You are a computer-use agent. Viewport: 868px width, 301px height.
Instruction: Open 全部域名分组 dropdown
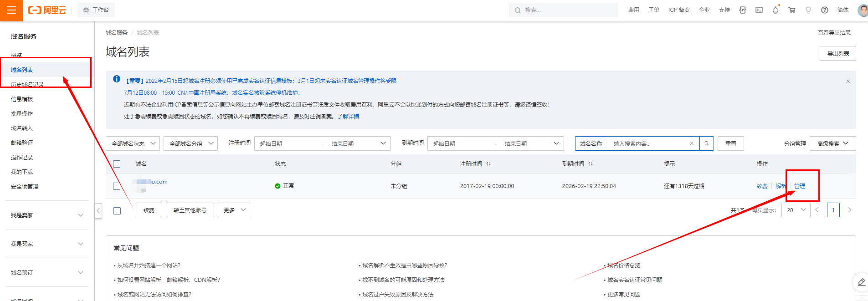[x=190, y=143]
